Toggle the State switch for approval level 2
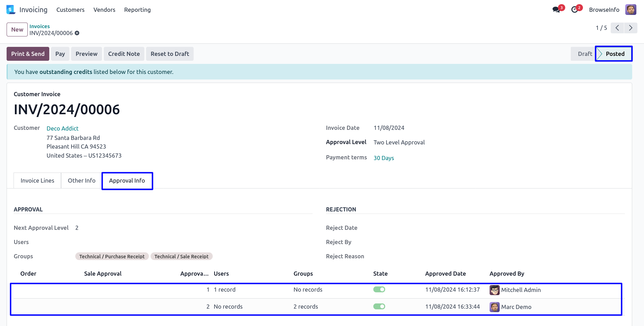This screenshot has width=644, height=326. 379,307
